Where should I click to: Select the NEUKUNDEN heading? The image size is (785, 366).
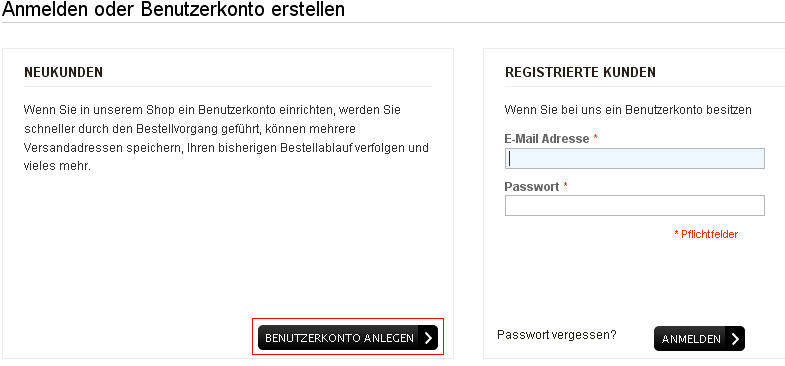click(63, 73)
